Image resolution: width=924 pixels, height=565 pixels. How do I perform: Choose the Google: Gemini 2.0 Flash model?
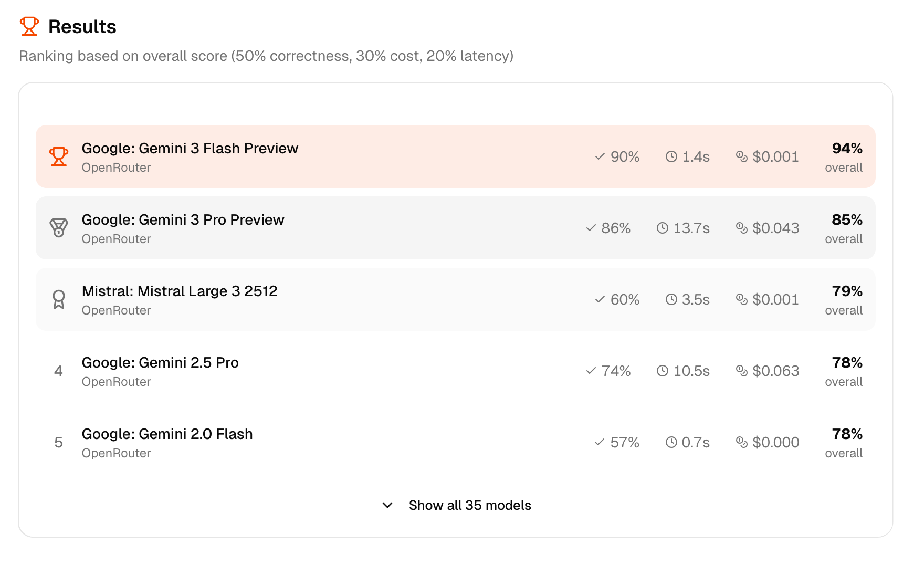167,434
